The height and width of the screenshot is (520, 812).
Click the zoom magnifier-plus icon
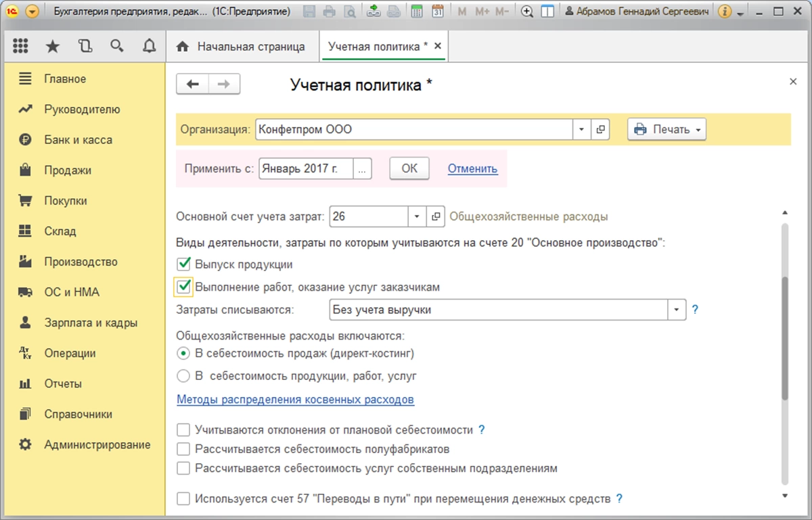coord(528,11)
